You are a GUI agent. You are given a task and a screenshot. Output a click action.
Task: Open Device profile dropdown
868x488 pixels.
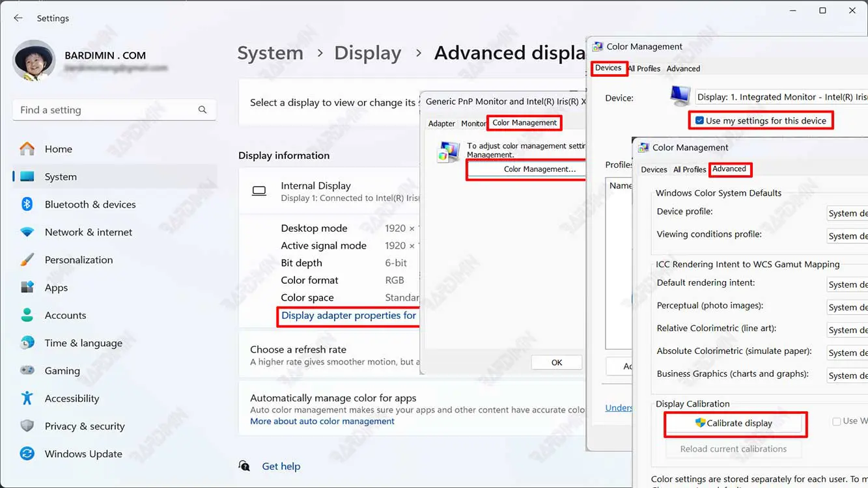[847, 213]
